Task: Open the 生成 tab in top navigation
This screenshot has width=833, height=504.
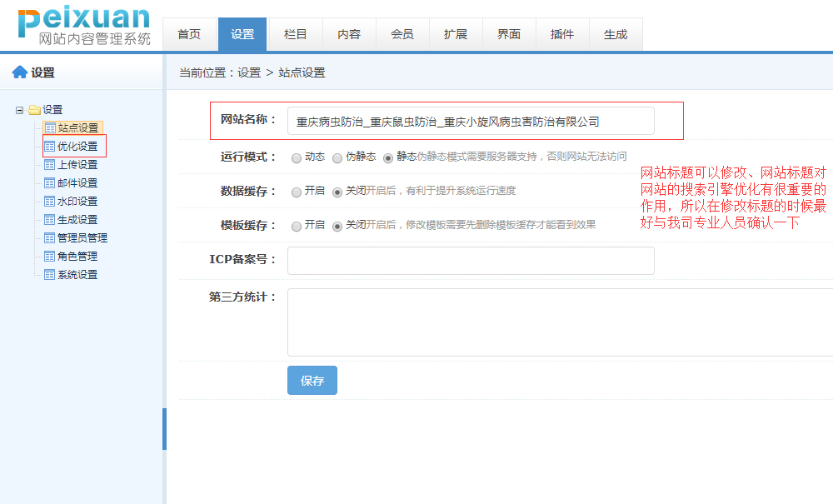Action: point(616,34)
